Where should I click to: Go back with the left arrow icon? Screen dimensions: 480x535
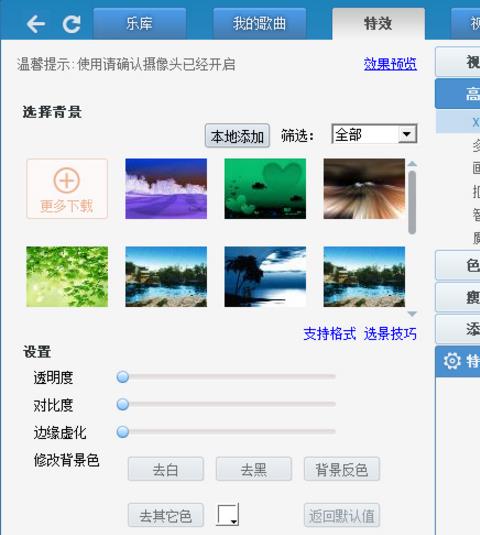click(36, 24)
